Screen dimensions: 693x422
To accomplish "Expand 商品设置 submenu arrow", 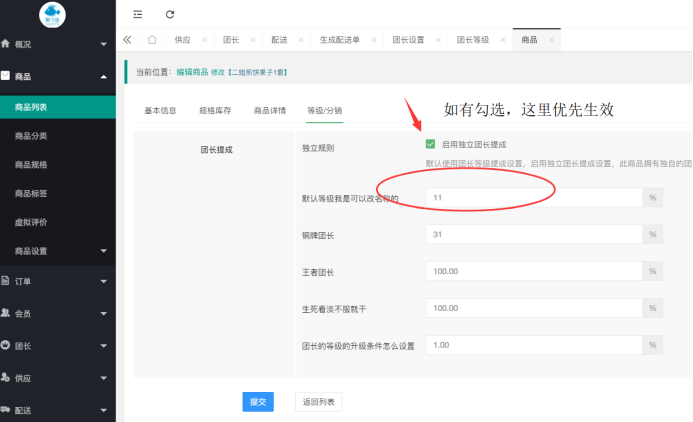I will (102, 251).
